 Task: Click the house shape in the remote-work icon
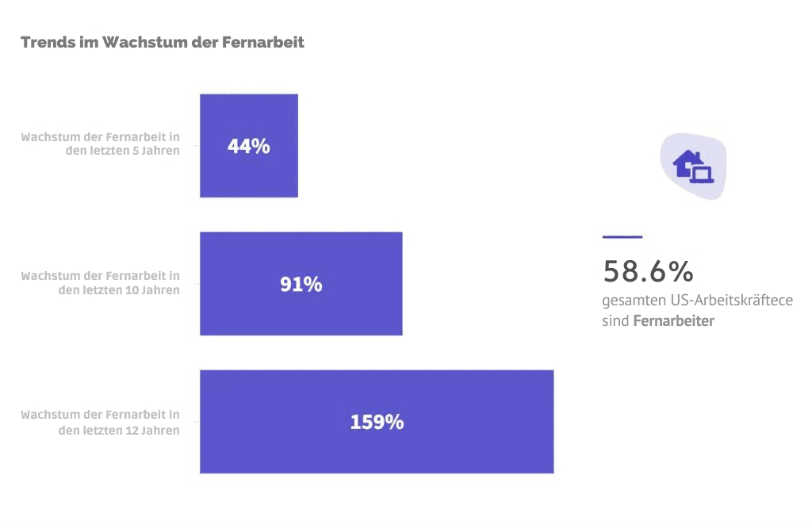684,163
